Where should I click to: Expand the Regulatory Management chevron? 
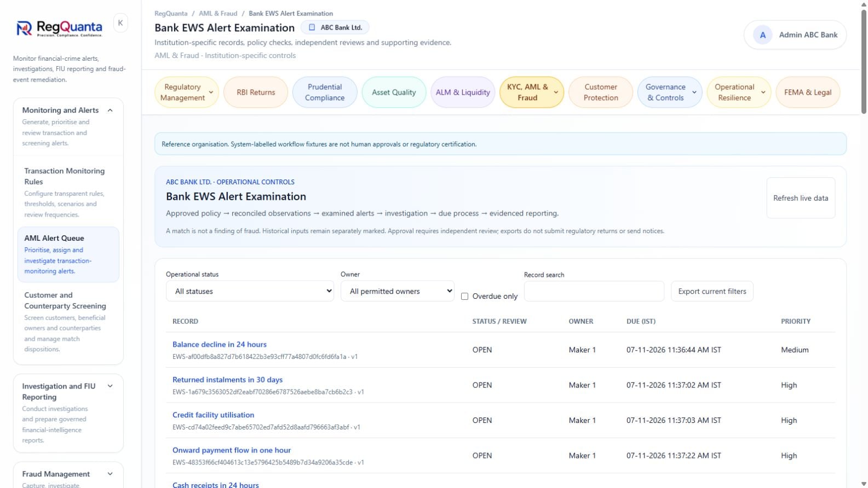pos(211,92)
